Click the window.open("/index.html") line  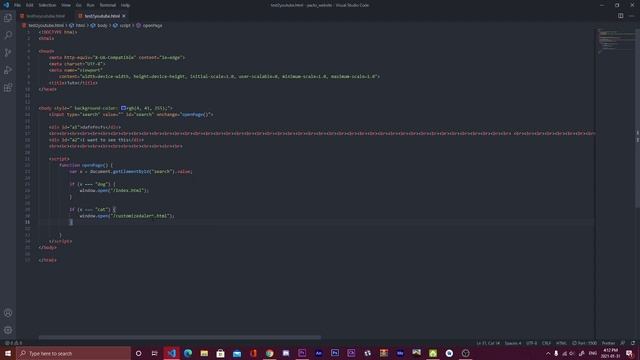[x=114, y=191]
